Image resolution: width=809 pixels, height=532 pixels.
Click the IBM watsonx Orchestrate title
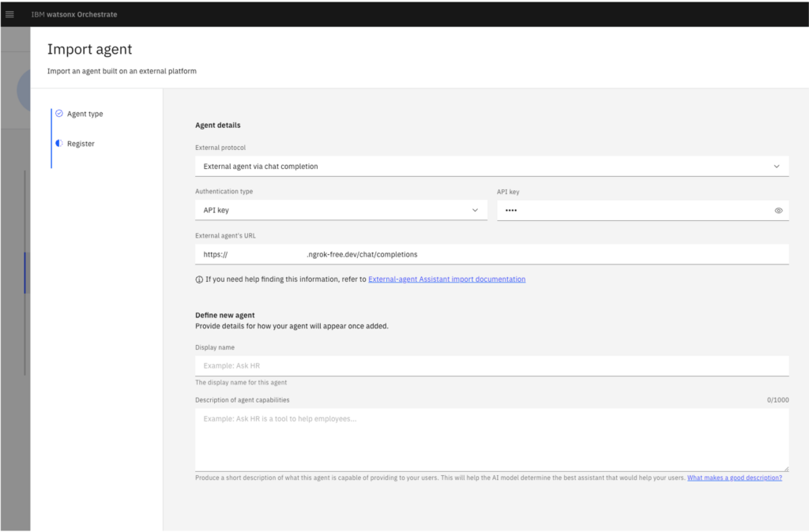point(74,14)
